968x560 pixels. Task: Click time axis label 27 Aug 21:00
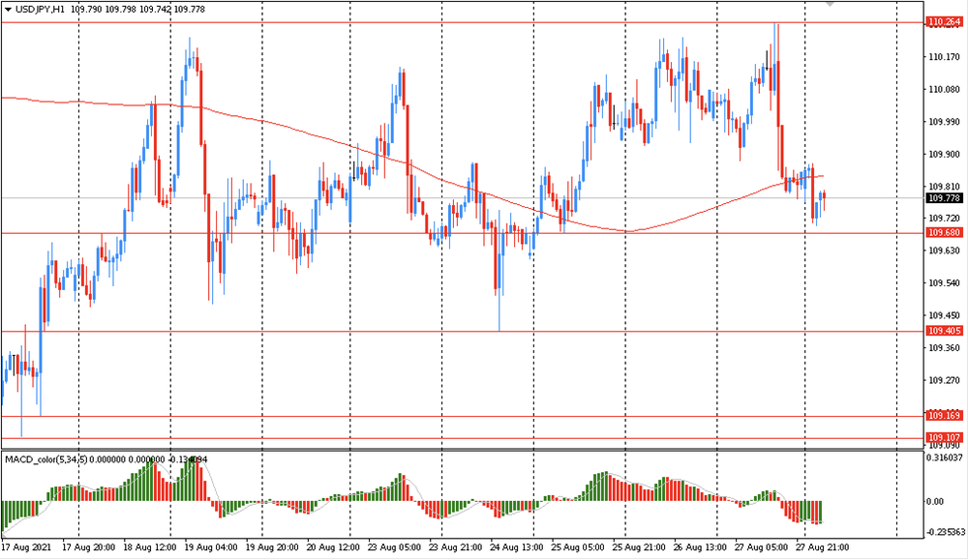(x=822, y=547)
